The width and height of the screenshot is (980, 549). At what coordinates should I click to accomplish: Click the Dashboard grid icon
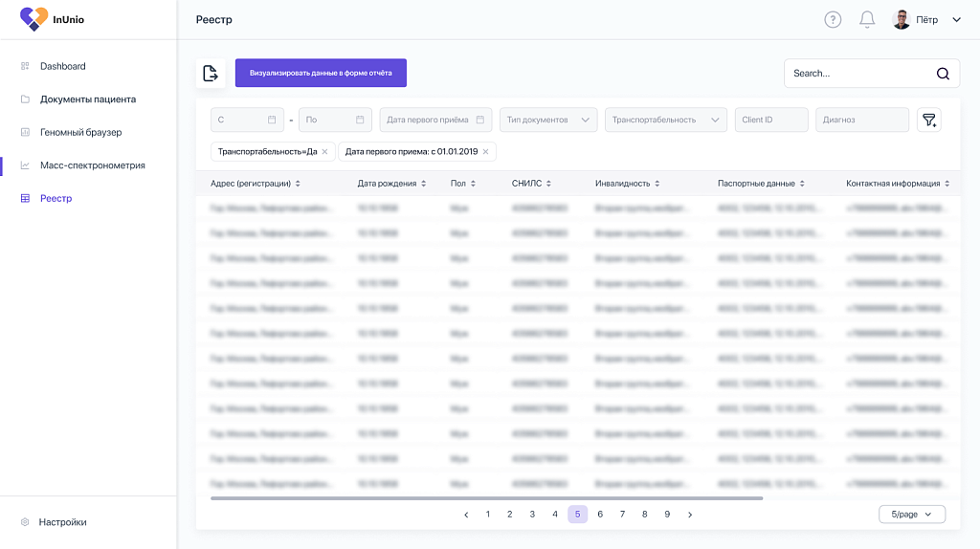point(25,66)
